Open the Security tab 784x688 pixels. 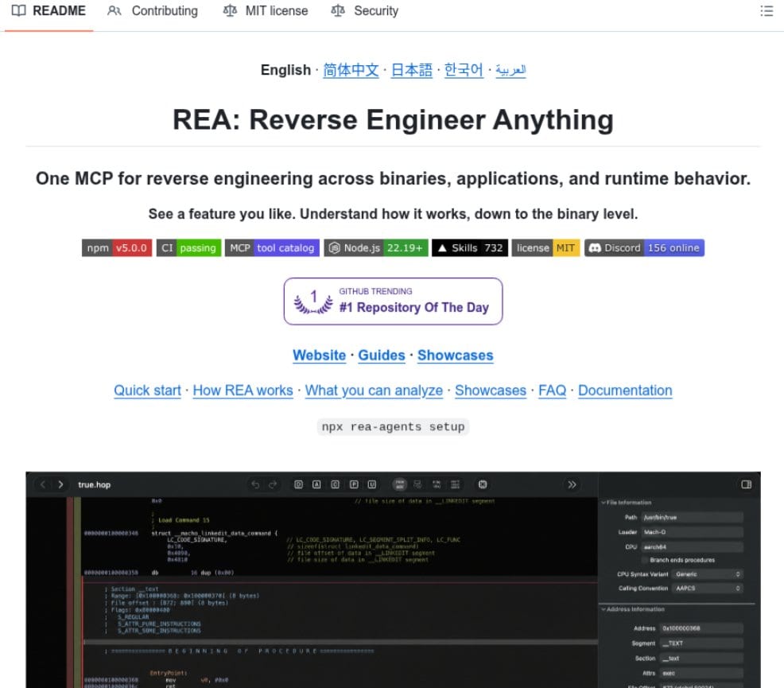click(365, 11)
